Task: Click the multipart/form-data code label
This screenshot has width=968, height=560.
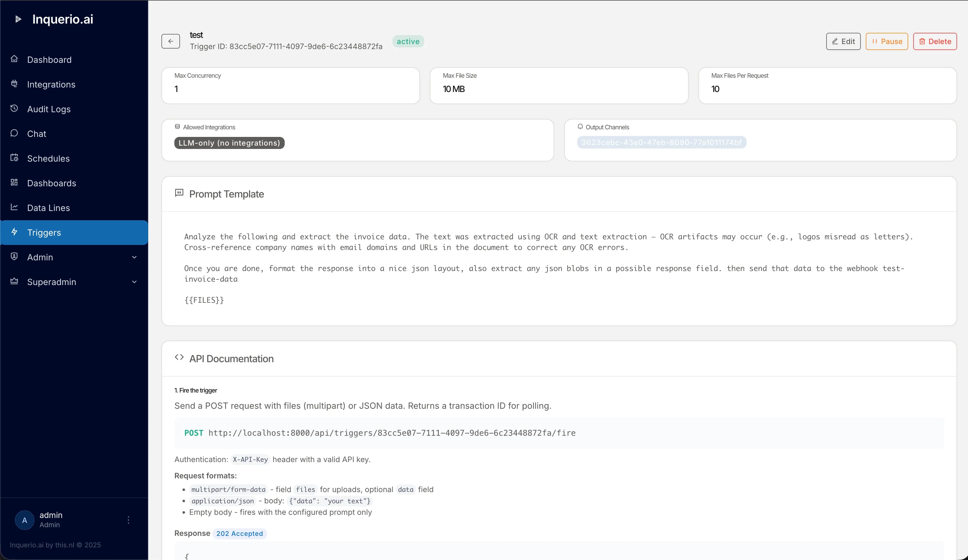Action: 228,489
